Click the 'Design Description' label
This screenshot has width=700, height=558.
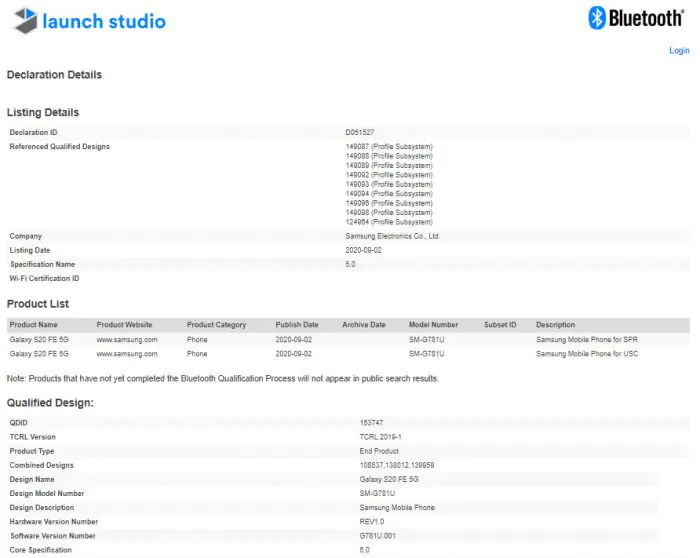42,508
